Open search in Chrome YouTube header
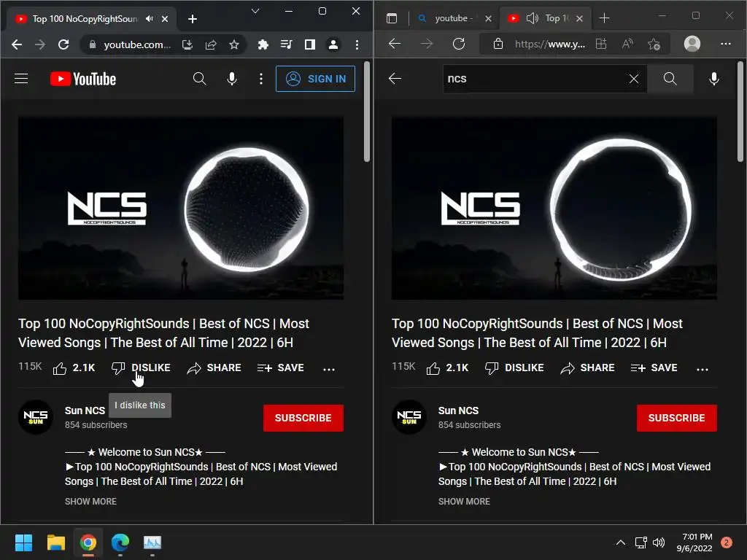This screenshot has height=560, width=747. click(200, 79)
